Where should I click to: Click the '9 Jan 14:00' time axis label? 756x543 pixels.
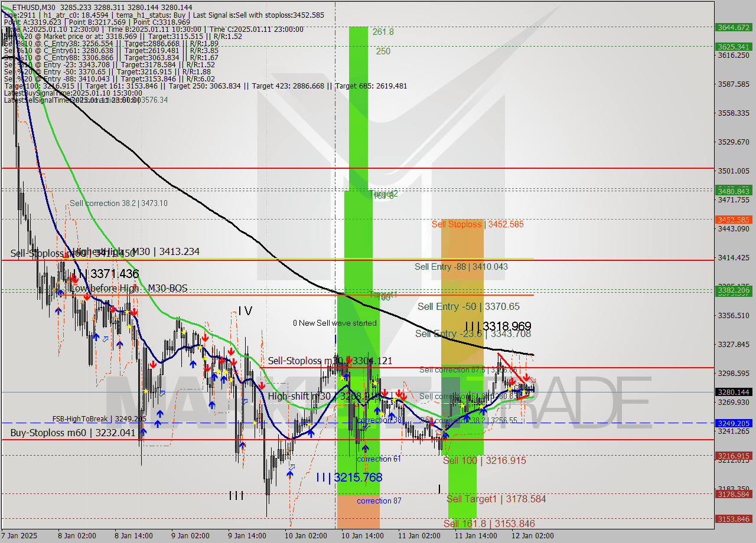point(247,536)
